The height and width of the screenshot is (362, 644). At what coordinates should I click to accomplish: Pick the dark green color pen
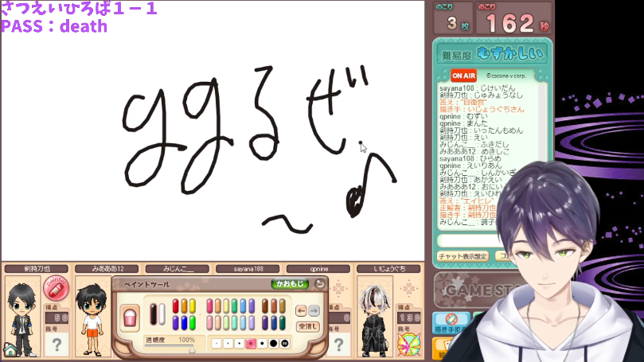[x=283, y=323]
